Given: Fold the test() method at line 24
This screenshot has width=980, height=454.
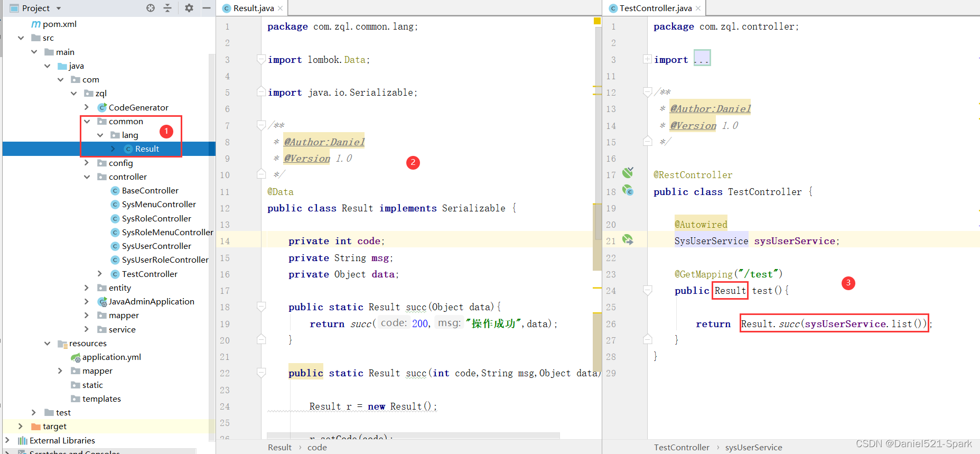Looking at the screenshot, I should (x=647, y=290).
